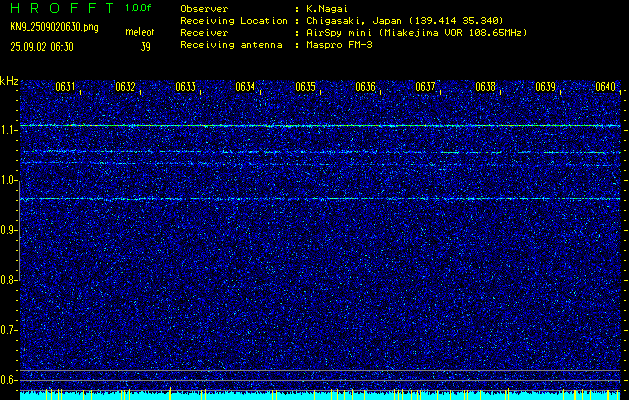
Task: Click the 0633 time marker
Action: click(185, 87)
